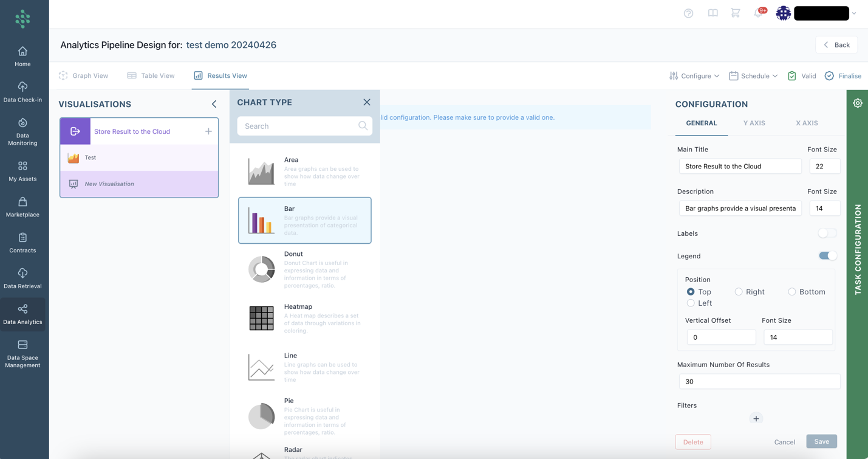
Task: Click the chart type Search field
Action: pos(298,126)
